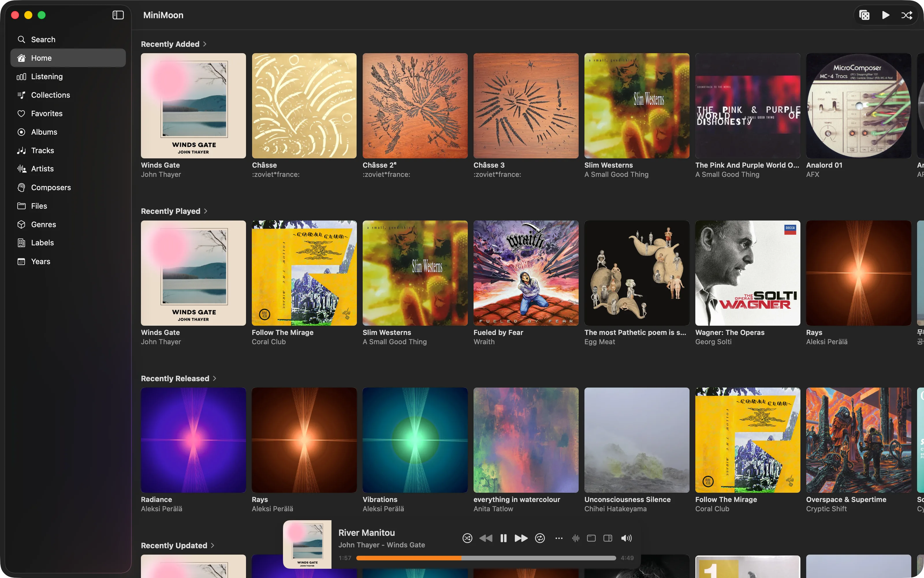This screenshot has height=578, width=924.
Task: Select Years in the sidebar
Action: (x=68, y=262)
